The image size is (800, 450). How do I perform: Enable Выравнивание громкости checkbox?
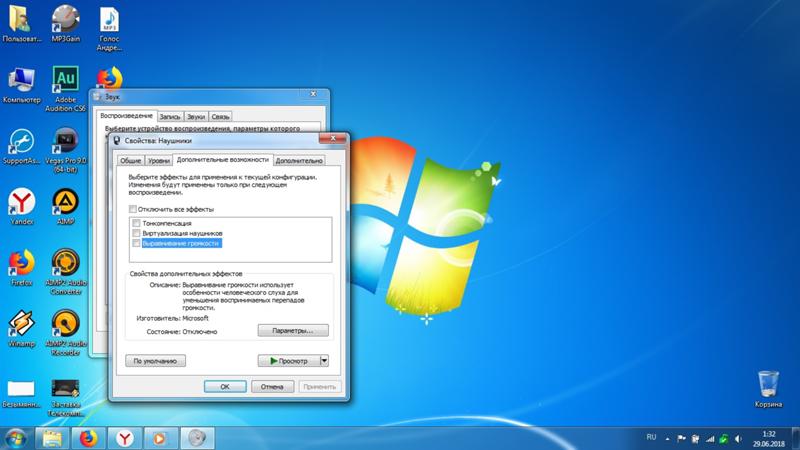tap(136, 243)
